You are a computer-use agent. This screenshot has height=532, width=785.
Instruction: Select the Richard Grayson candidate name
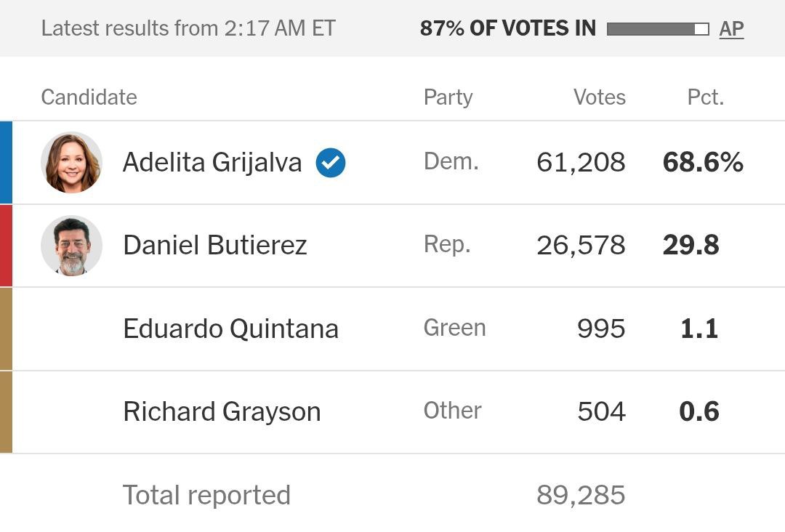[x=222, y=412]
